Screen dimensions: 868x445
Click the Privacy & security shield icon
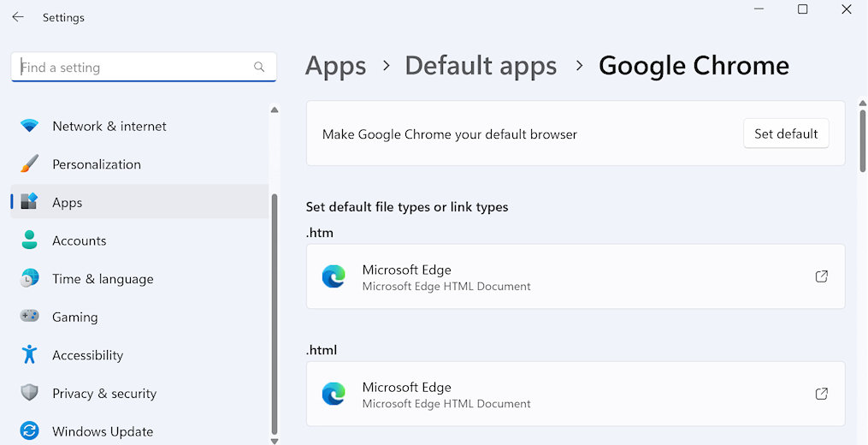click(x=29, y=393)
